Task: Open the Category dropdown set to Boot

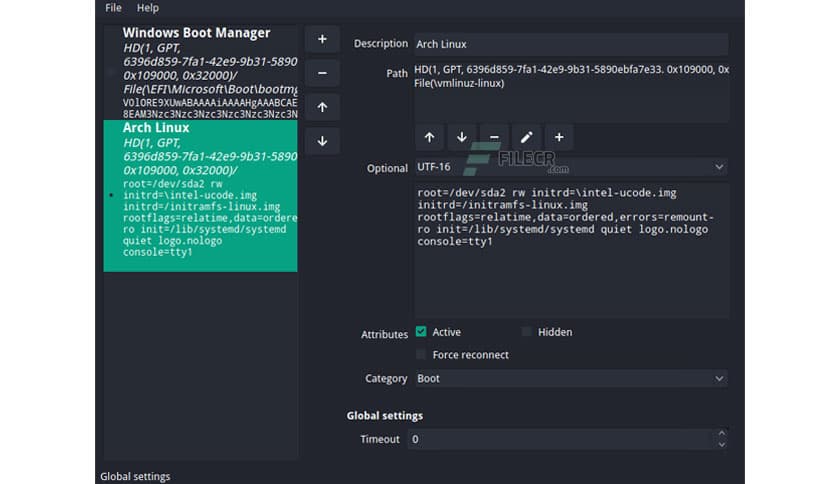Action: 571,378
